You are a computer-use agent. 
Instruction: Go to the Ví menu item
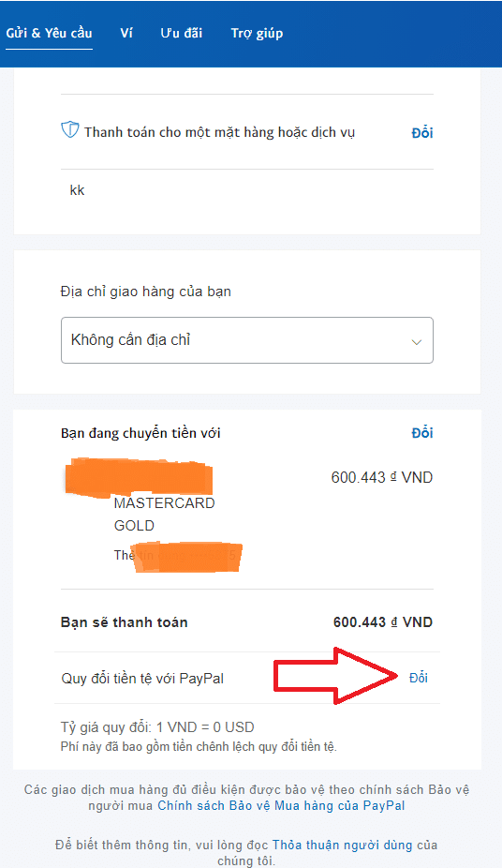[126, 33]
